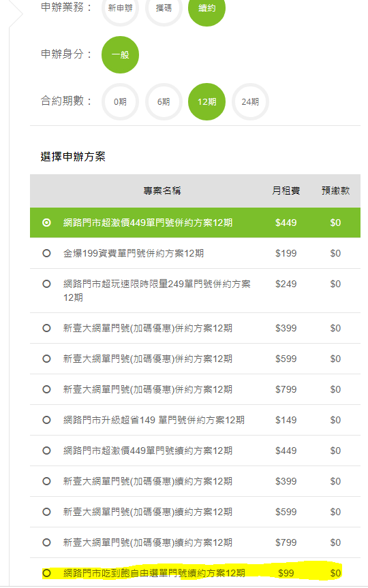Choose the 攜碼 business type option
Screen dimensions: 368x588
tap(164, 8)
